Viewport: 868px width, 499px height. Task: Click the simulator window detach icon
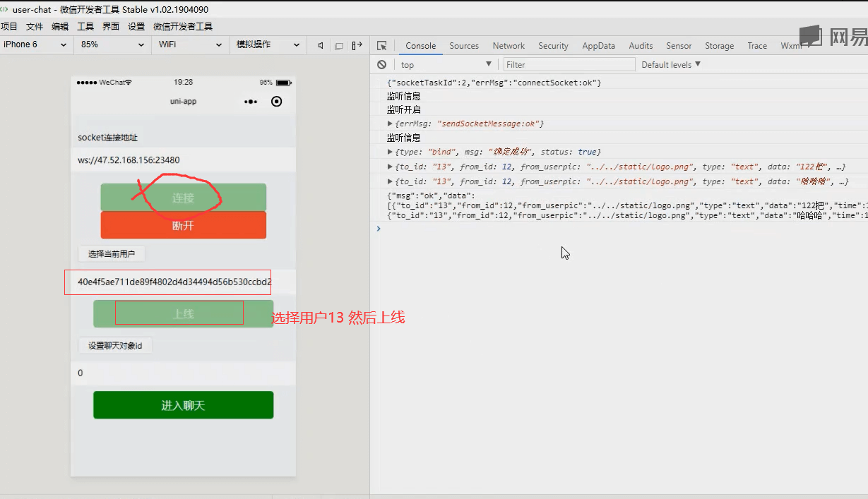pos(339,45)
